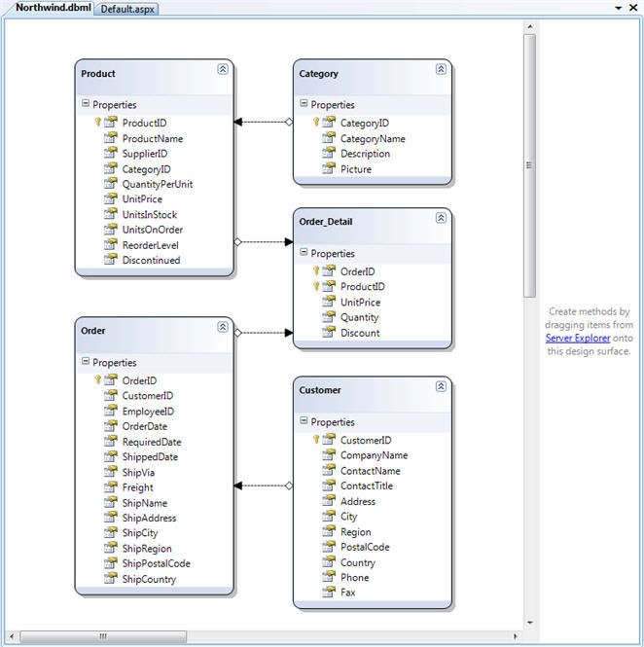Select the PostalCode property in Customer
This screenshot has height=647, width=644.
365,547
